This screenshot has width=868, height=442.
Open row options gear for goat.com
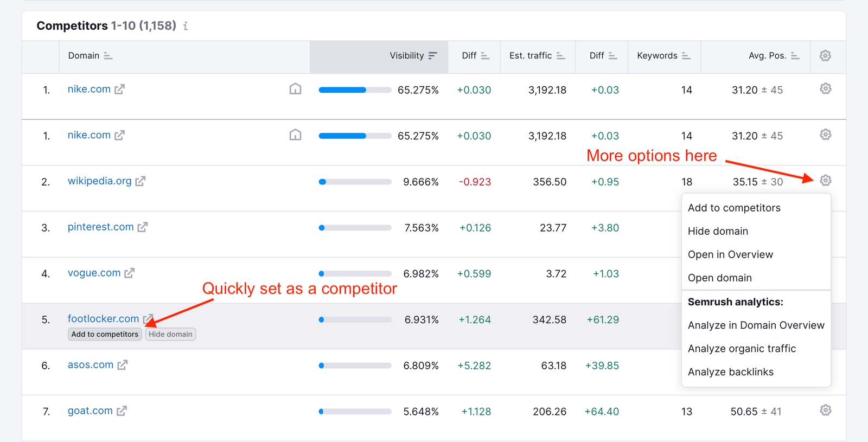[825, 411]
